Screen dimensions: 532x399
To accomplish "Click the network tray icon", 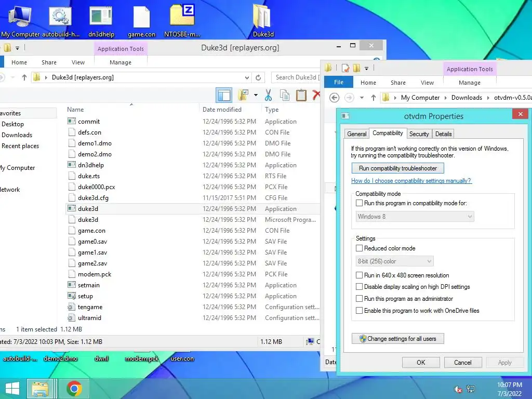I will point(471,389).
